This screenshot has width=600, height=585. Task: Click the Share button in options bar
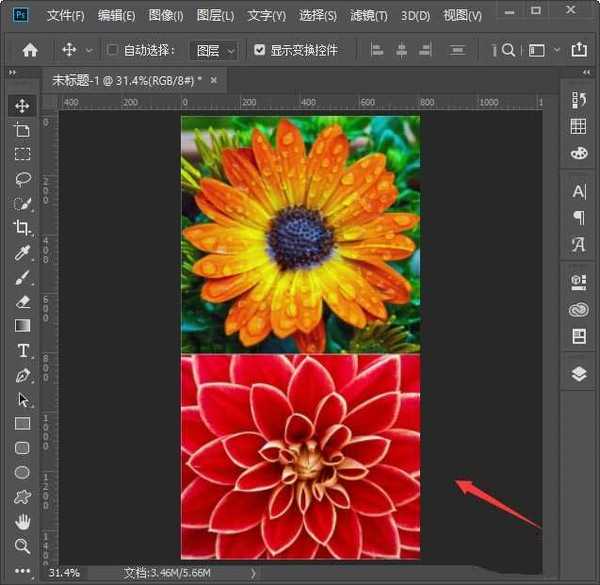click(578, 50)
